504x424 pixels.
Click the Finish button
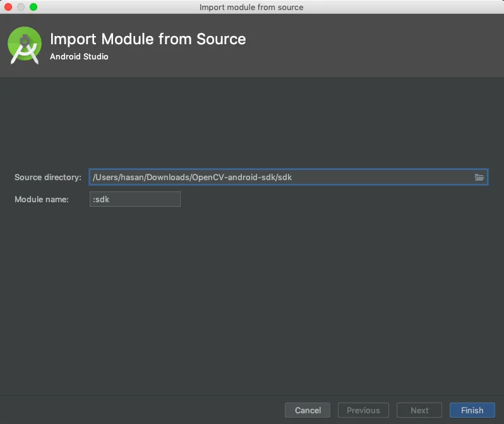point(472,410)
